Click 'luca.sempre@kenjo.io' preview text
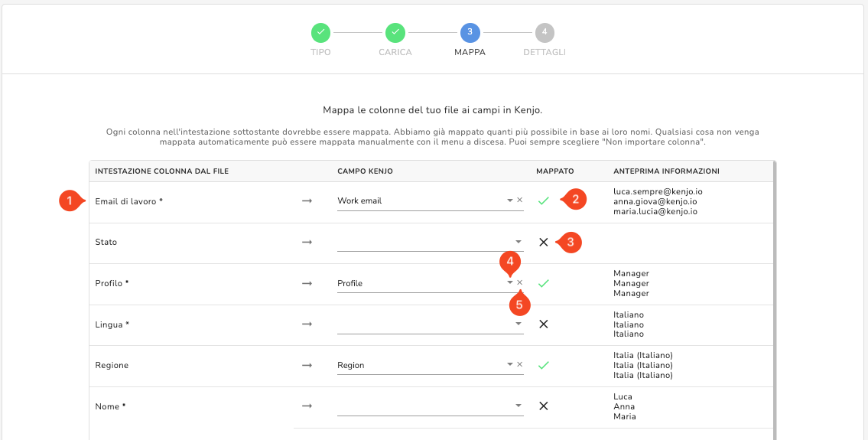The image size is (868, 440). pyautogui.click(x=658, y=191)
